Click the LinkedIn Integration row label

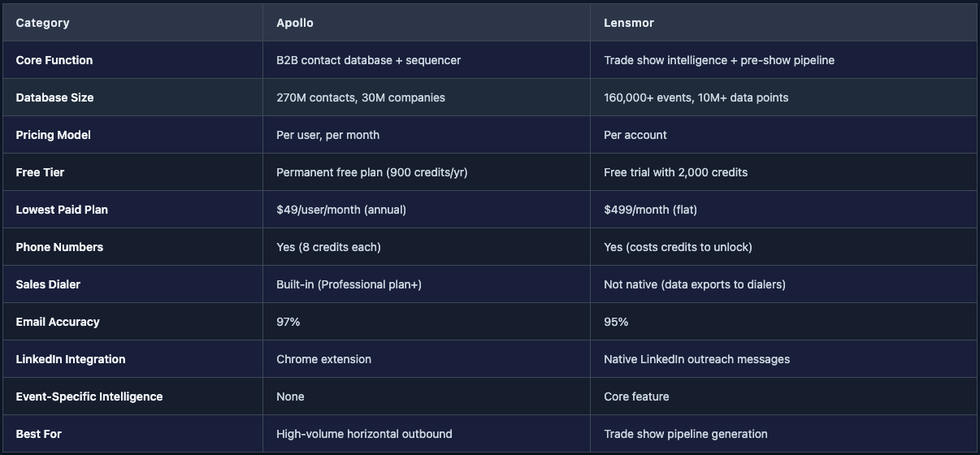[x=71, y=359]
